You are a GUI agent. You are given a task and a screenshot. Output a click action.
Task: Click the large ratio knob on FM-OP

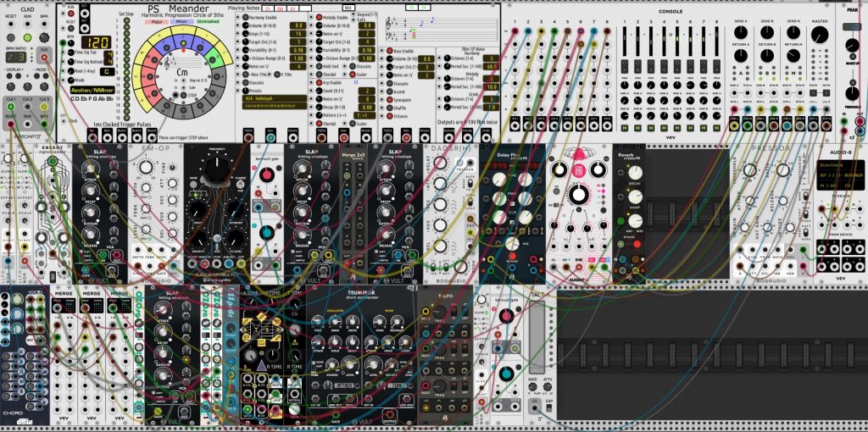146,168
